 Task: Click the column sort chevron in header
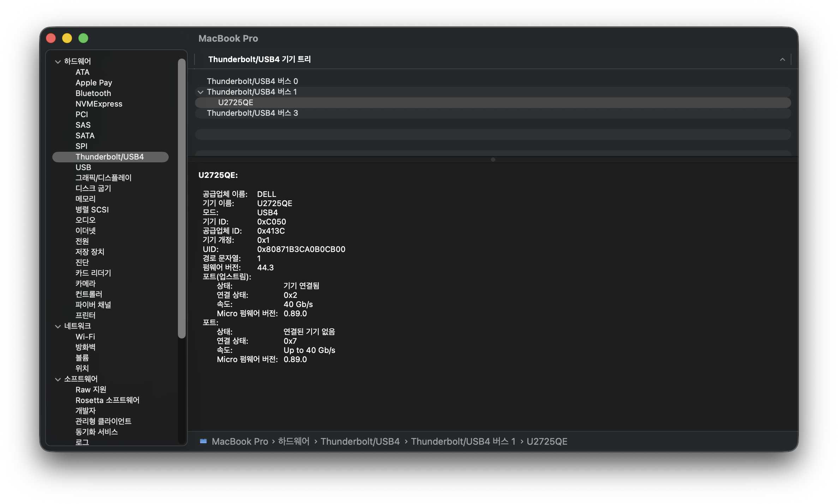point(782,59)
